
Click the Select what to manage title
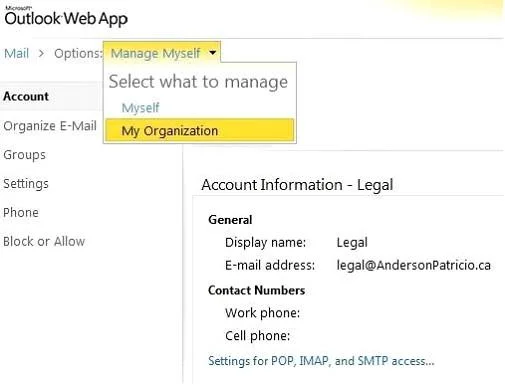[198, 82]
